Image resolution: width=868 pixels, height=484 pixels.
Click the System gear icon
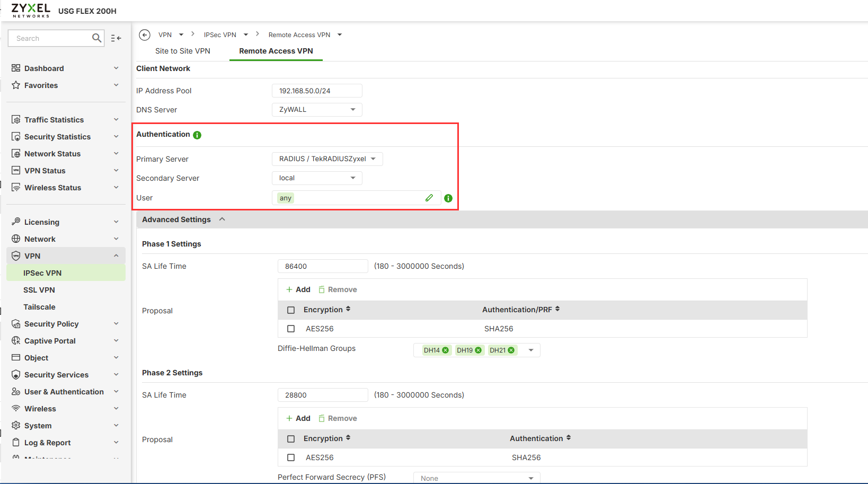[x=16, y=426]
